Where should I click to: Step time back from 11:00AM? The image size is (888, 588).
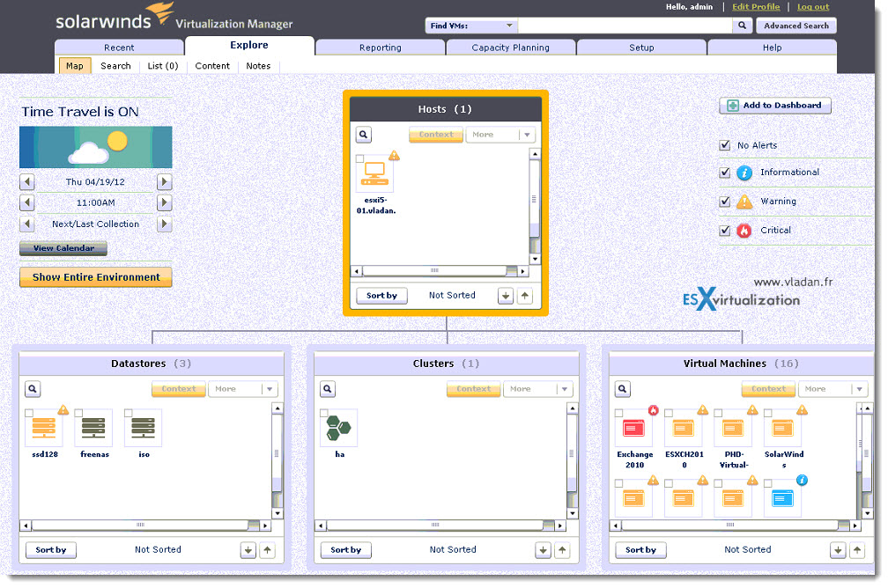[27, 202]
